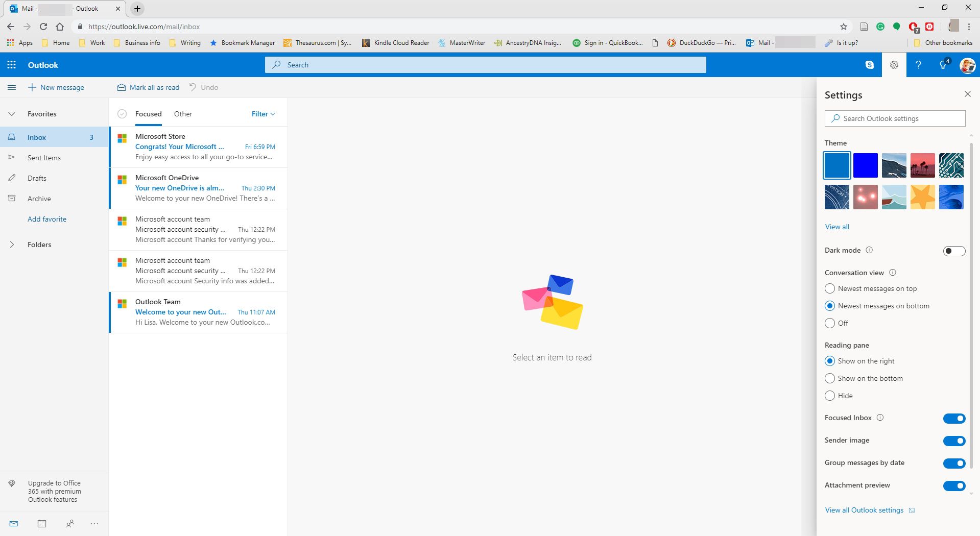This screenshot has height=536, width=980.
Task: Click New message button
Action: (x=56, y=87)
